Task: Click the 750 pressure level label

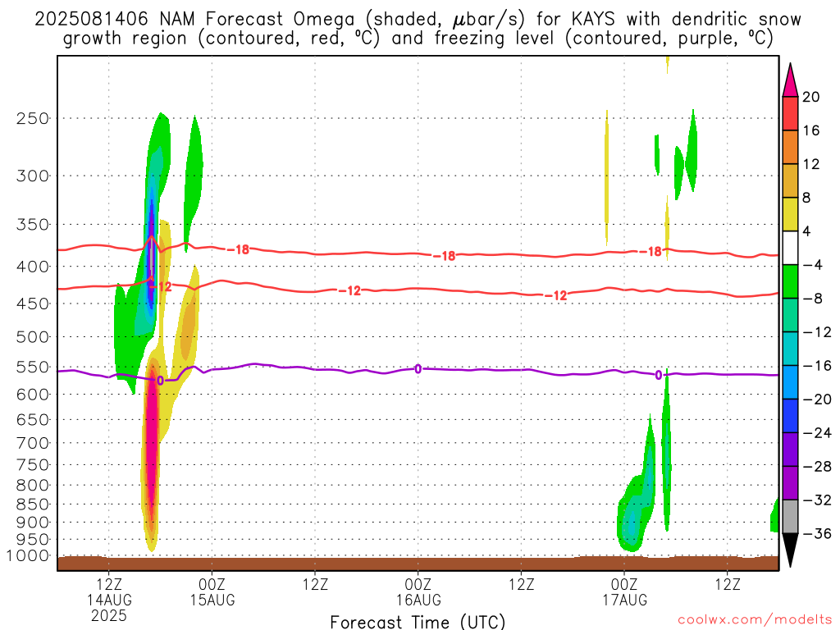Action: pyautogui.click(x=33, y=465)
